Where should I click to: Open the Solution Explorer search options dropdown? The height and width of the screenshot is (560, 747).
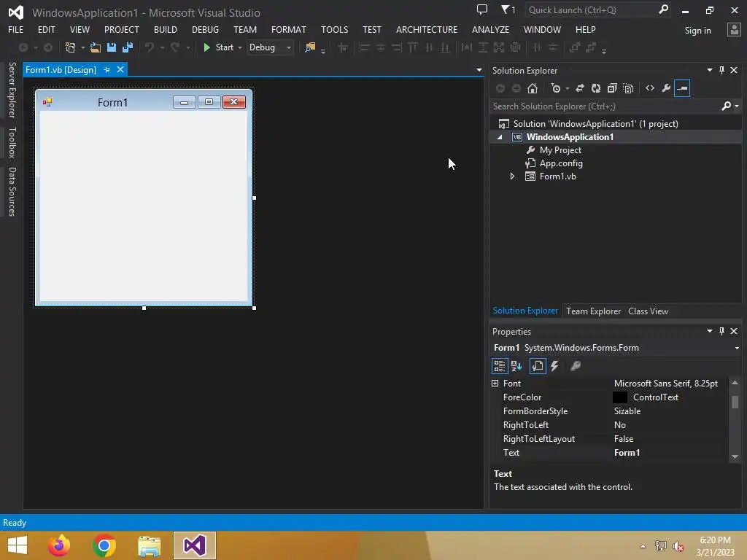click(x=737, y=106)
